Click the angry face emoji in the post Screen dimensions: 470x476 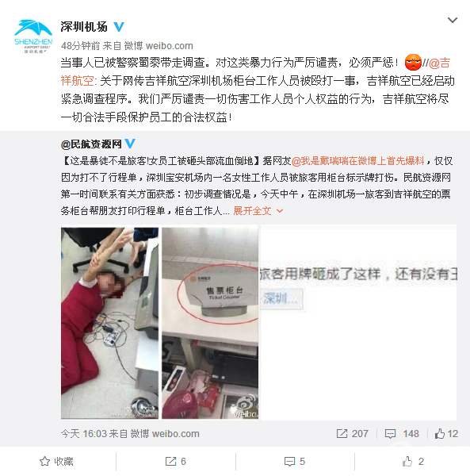pyautogui.click(x=413, y=62)
